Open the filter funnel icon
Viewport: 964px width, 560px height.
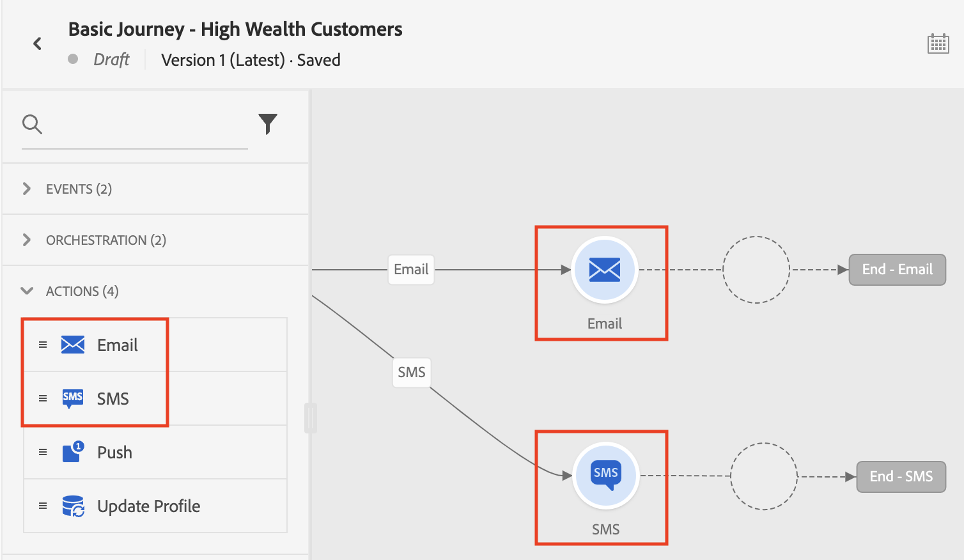[268, 124]
